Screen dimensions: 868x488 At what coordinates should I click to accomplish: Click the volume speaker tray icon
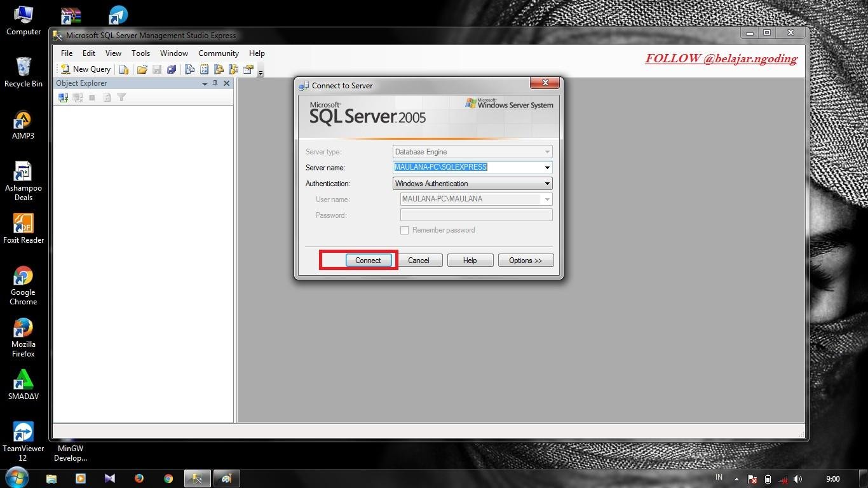coord(798,479)
